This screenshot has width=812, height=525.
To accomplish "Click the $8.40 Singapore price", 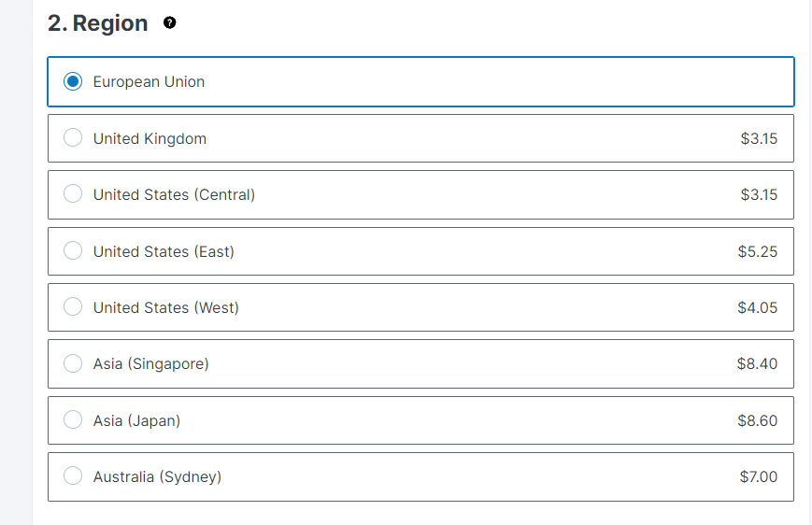I will tap(757, 364).
